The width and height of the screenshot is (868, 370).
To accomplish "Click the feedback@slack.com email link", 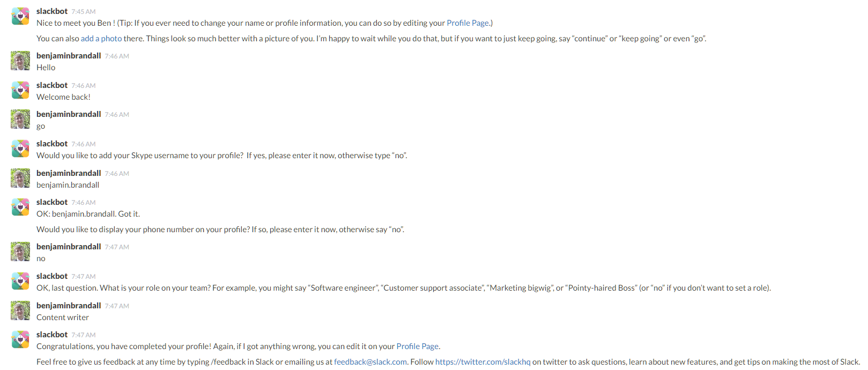I will pos(370,362).
